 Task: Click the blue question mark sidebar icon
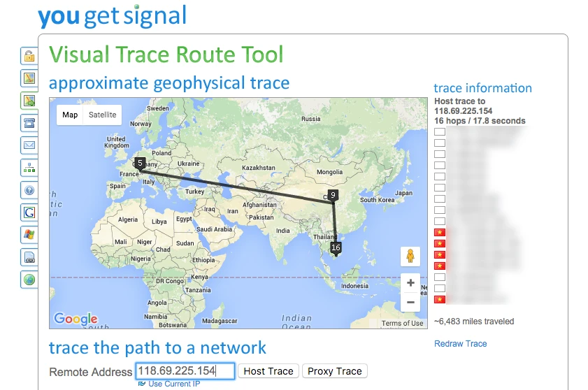tap(29, 190)
